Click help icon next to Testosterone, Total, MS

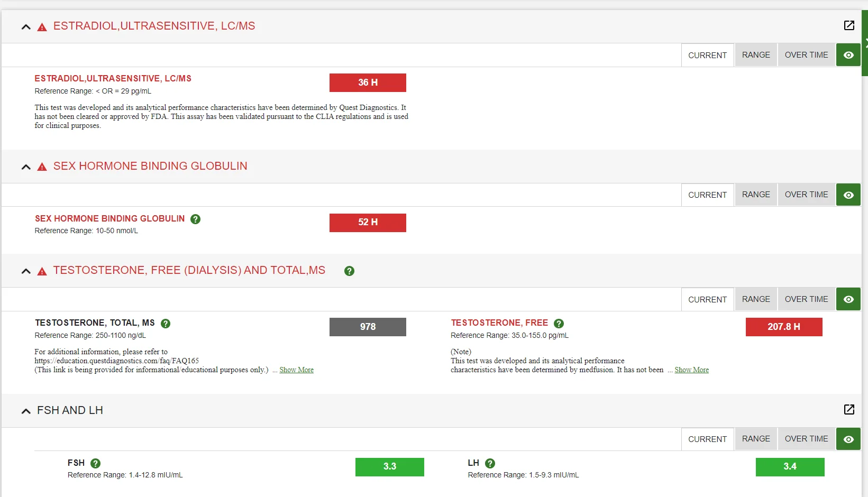(166, 323)
